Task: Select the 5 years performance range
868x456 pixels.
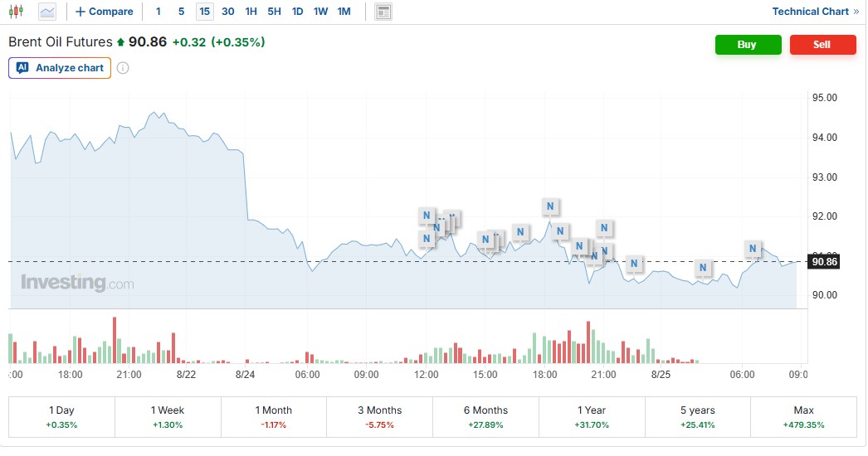Action: click(x=698, y=417)
